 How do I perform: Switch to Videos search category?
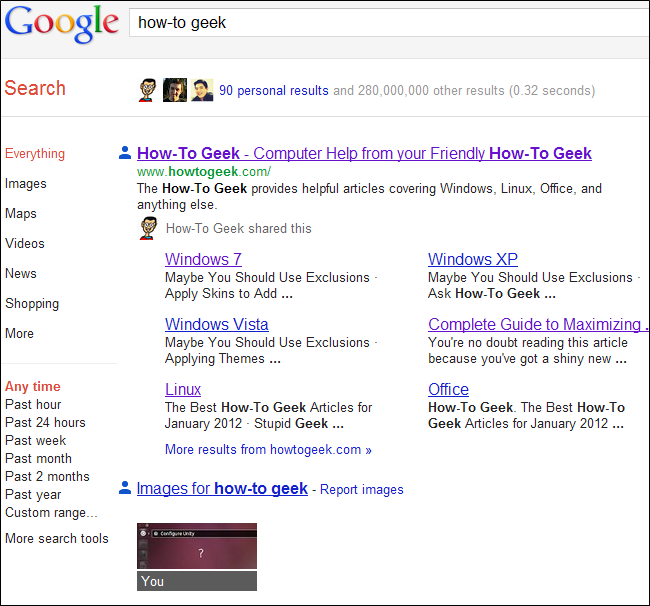pos(25,243)
